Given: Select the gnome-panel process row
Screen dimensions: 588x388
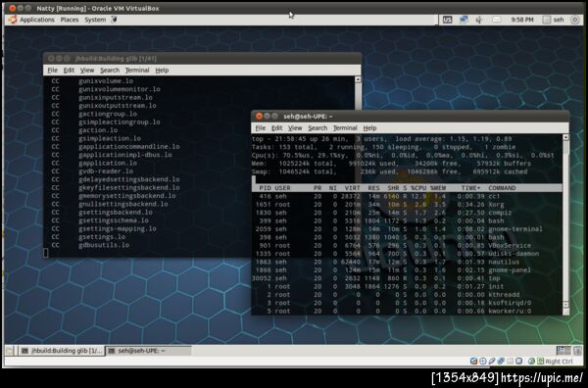Looking at the screenshot, I should pos(407,269).
